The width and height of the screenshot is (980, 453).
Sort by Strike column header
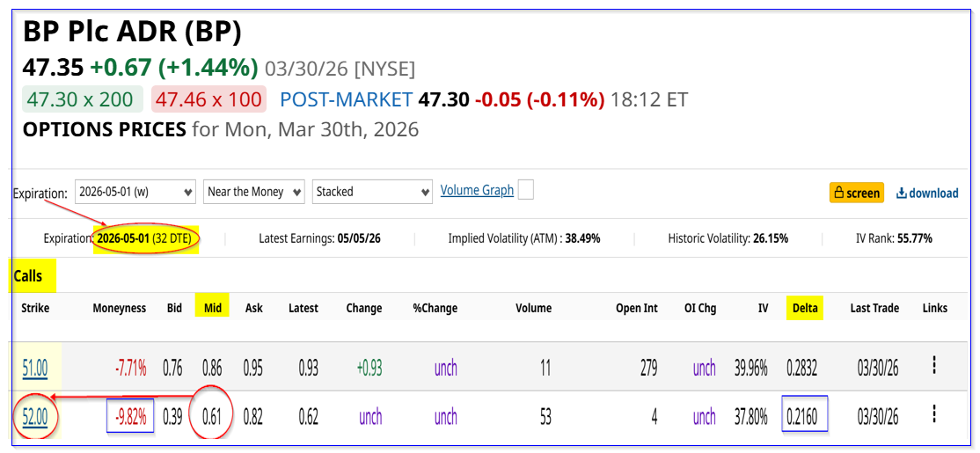coord(36,308)
